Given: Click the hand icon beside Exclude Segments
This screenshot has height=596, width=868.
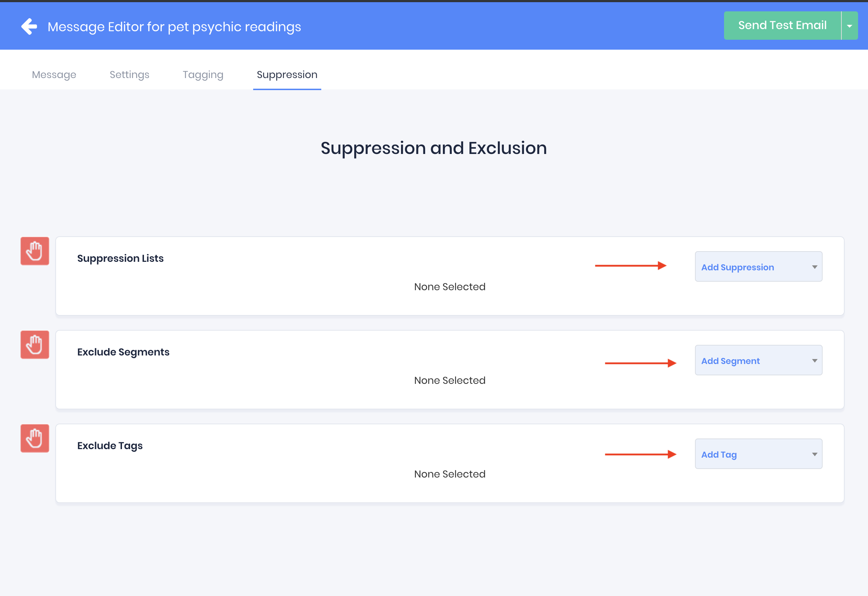Looking at the screenshot, I should [x=35, y=344].
